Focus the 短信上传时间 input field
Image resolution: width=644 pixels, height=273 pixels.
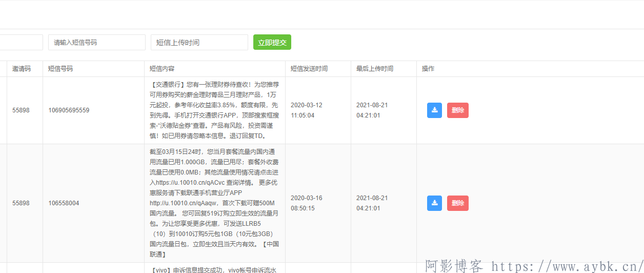(199, 42)
